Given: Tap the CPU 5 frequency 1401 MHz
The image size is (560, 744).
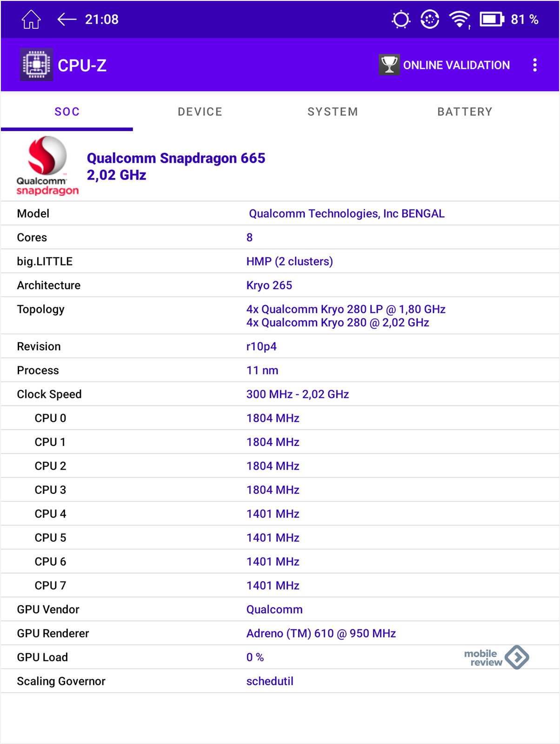Looking at the screenshot, I should click(x=273, y=538).
